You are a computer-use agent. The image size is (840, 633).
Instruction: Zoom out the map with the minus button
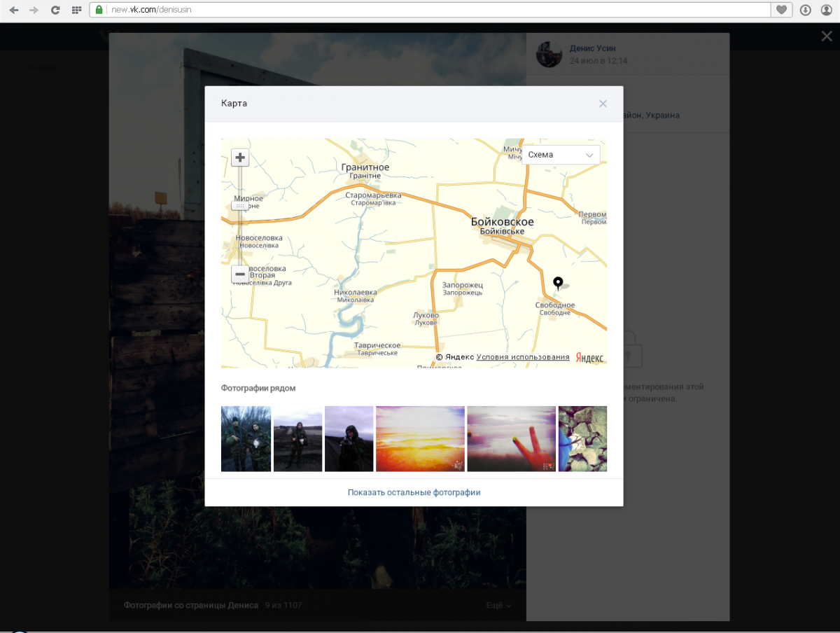(240, 274)
